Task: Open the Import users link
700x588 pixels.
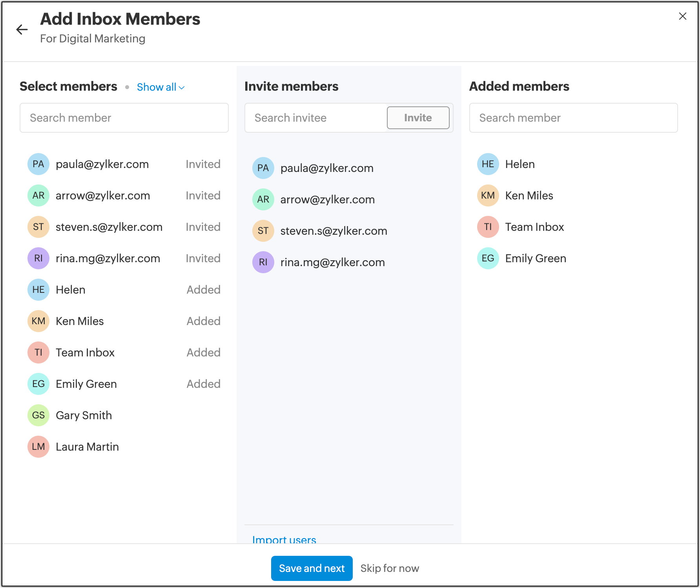Action: pos(284,539)
